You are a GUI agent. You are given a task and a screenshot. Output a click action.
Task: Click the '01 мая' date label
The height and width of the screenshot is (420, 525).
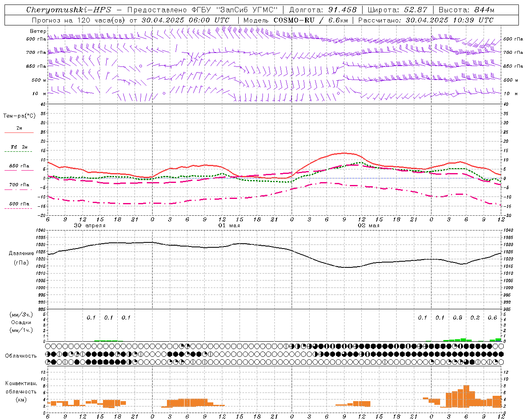click(229, 226)
